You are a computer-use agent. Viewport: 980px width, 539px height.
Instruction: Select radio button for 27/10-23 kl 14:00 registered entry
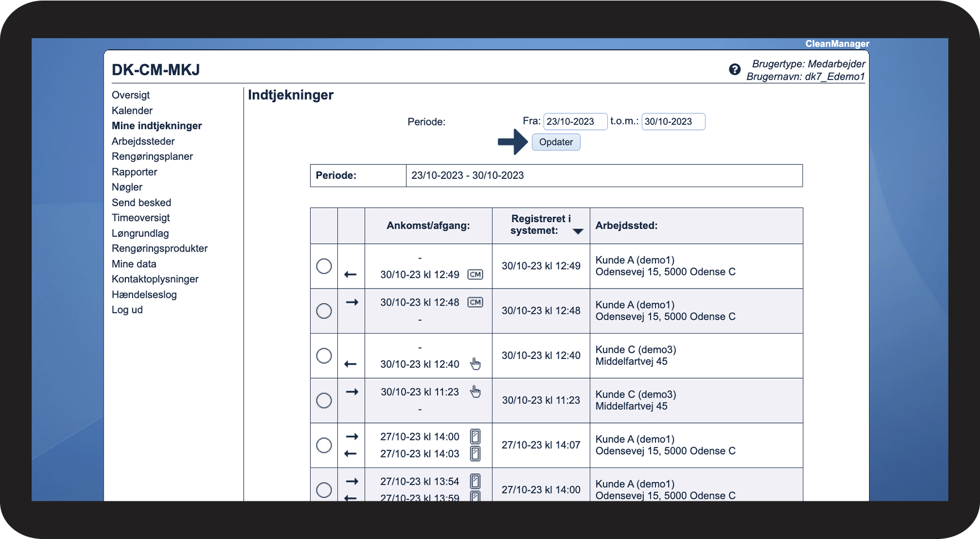point(324,490)
